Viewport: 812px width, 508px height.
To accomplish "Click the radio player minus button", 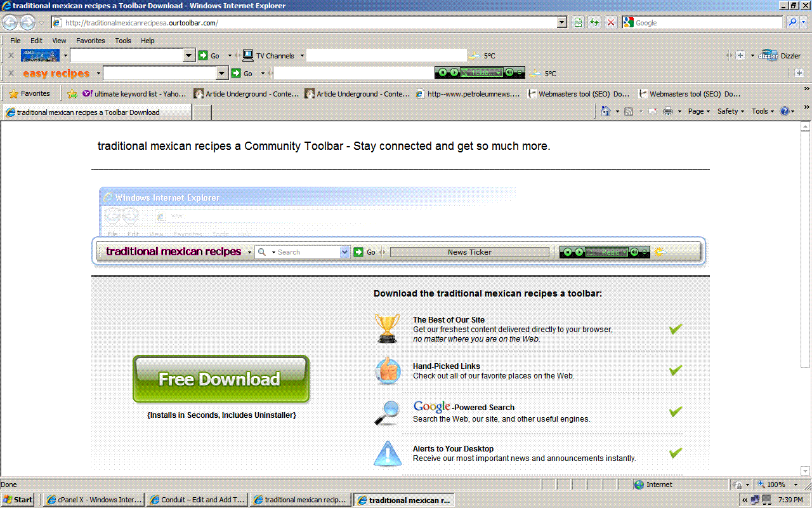I will coord(520,73).
